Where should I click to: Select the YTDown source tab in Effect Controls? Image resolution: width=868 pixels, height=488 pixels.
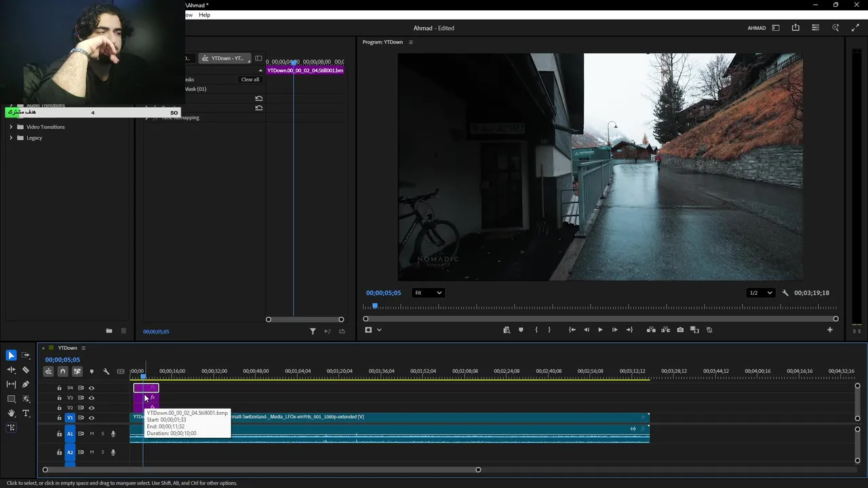(224, 58)
